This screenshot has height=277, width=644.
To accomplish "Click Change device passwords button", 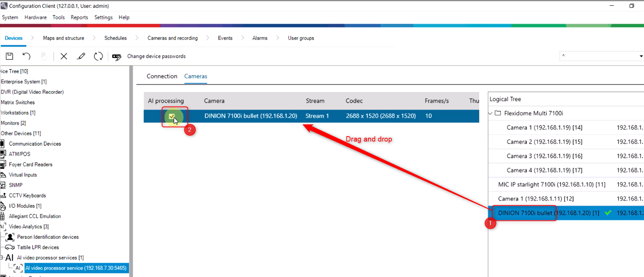I will 157,56.
